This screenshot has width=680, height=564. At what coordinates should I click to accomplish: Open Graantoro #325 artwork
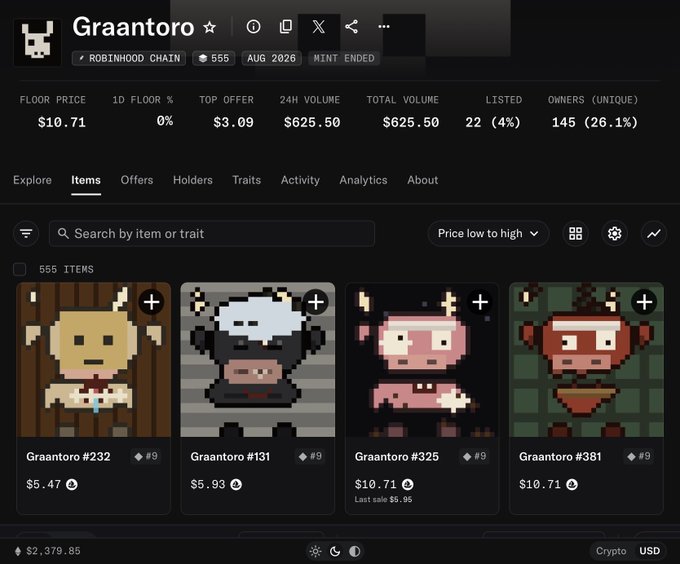(422, 360)
